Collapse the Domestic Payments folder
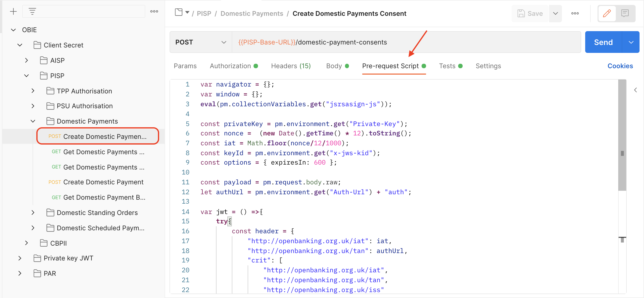Screen dimensions: 644x298 point(33,121)
